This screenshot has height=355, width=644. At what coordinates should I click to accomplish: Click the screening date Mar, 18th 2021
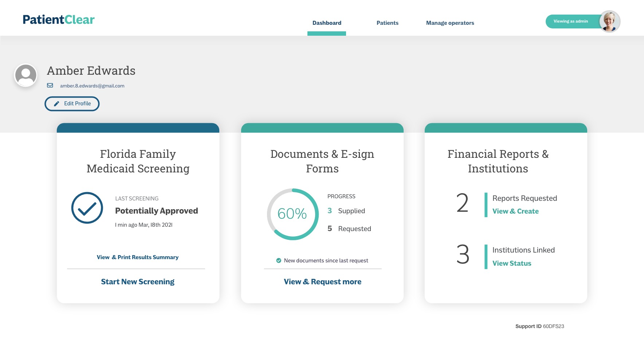pyautogui.click(x=156, y=225)
